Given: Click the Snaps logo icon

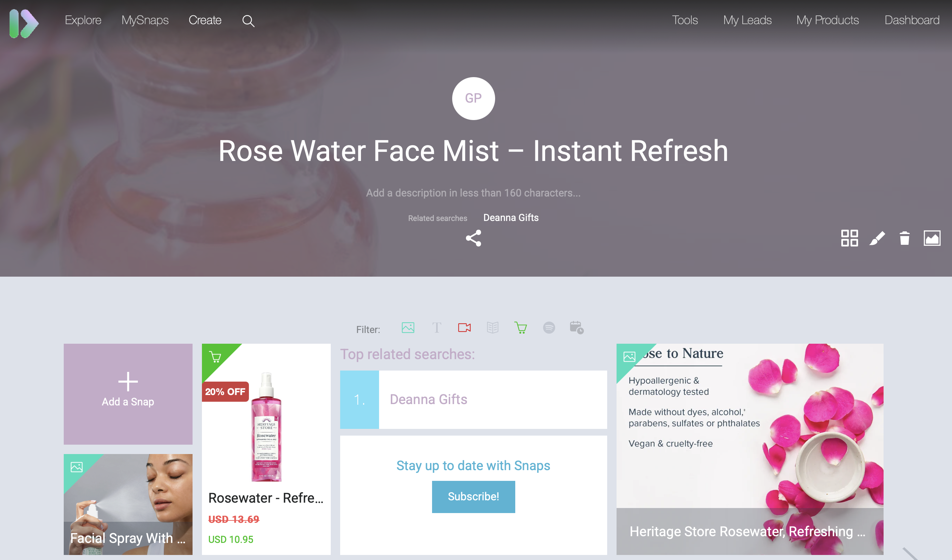Looking at the screenshot, I should (24, 23).
